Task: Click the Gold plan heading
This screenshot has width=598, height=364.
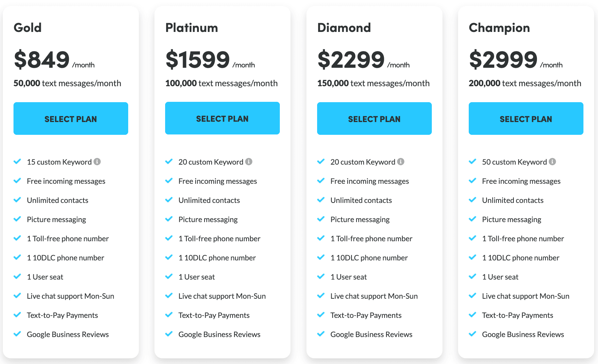Action: [x=28, y=28]
